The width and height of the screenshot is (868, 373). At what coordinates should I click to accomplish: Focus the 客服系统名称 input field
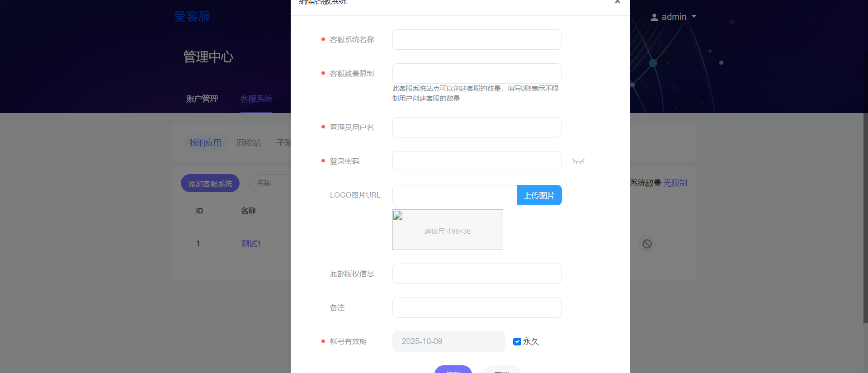pos(477,40)
